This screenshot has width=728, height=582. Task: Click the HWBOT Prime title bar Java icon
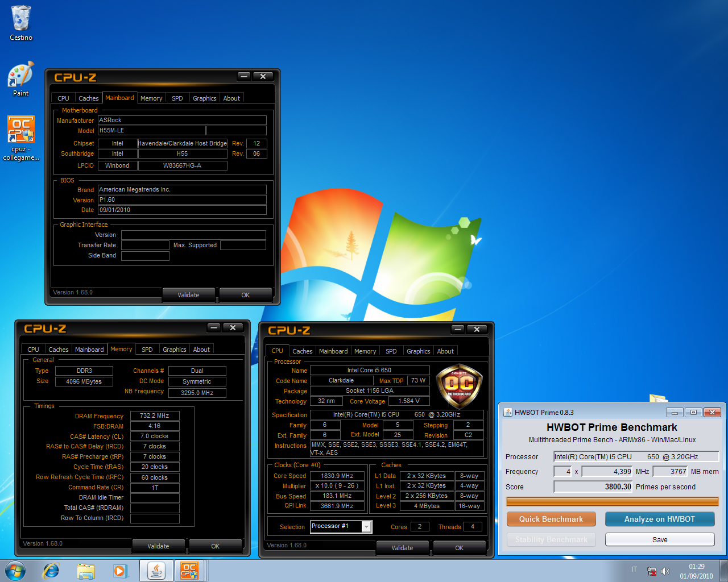tap(508, 412)
